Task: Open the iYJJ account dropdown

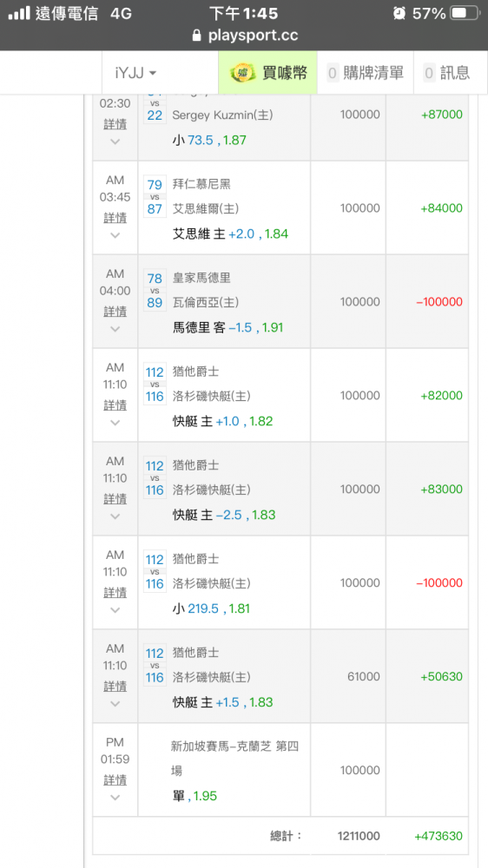Action: 135,73
